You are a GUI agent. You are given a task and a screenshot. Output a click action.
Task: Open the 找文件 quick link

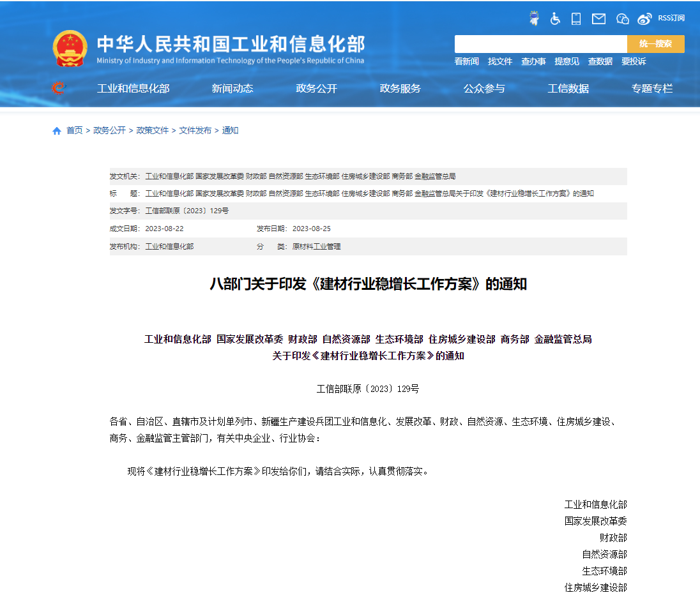click(x=500, y=61)
